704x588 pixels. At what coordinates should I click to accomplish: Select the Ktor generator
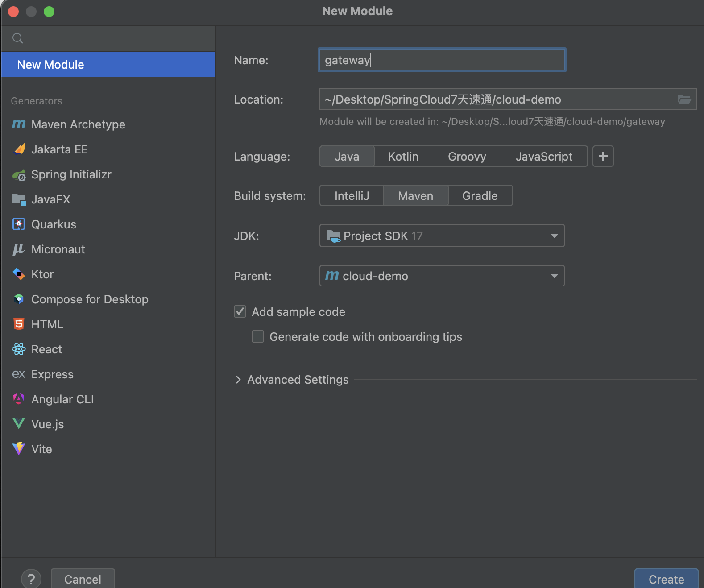pyautogui.click(x=108, y=274)
